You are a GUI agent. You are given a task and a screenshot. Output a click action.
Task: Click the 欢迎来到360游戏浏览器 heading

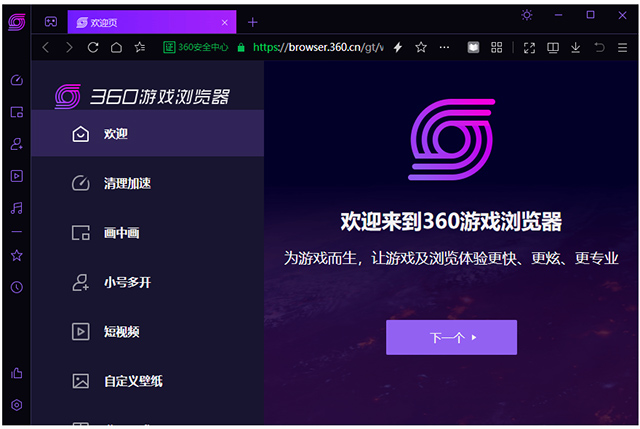point(451,221)
